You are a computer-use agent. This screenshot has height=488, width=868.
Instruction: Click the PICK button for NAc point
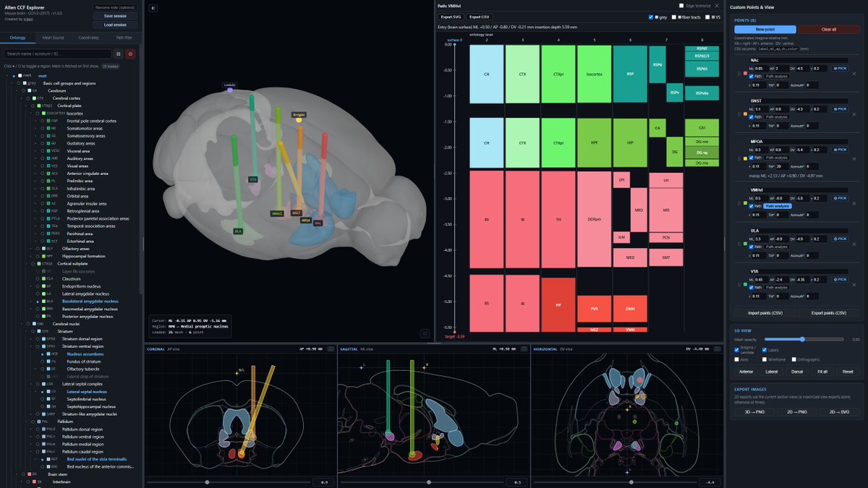[841, 69]
